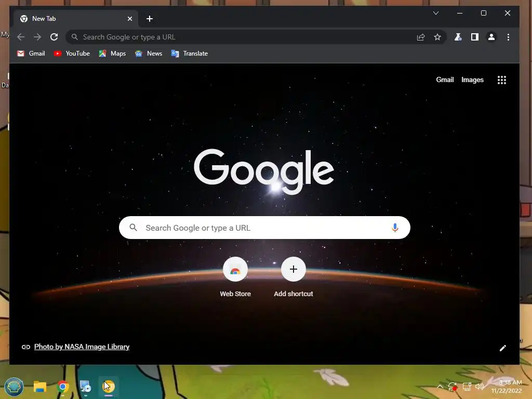This screenshot has width=532, height=399.
Task: Open the News bookmark
Action: pos(148,54)
